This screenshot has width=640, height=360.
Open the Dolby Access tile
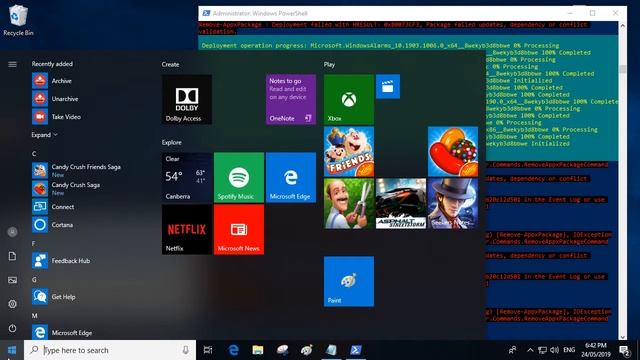(x=187, y=99)
